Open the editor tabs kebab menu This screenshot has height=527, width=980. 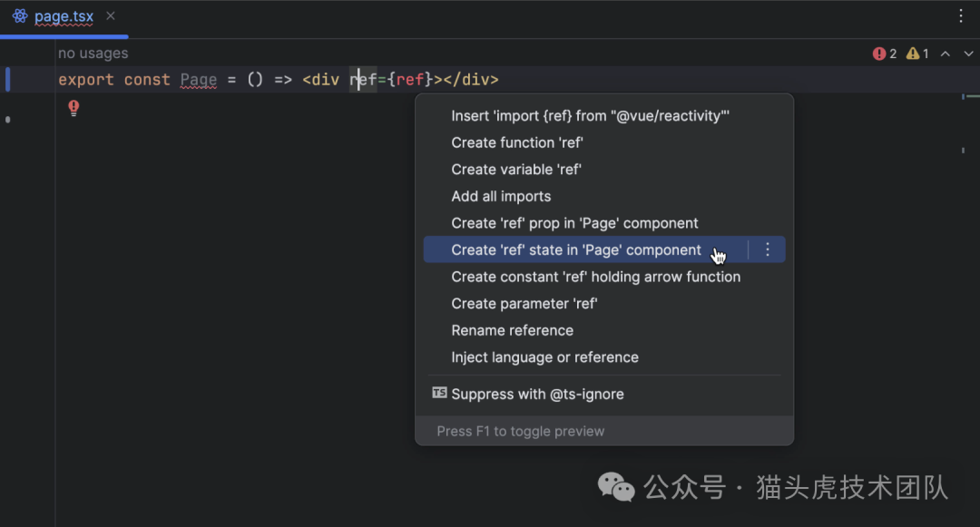tap(961, 15)
